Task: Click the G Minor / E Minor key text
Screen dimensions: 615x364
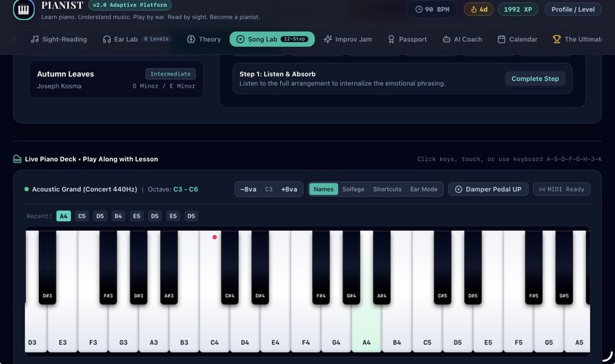Action: click(163, 86)
